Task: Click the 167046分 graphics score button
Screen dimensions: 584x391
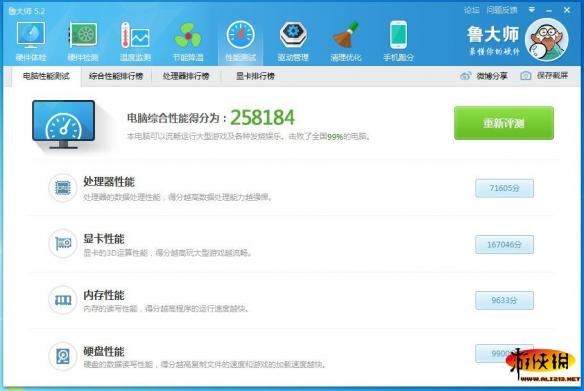Action: (x=504, y=245)
